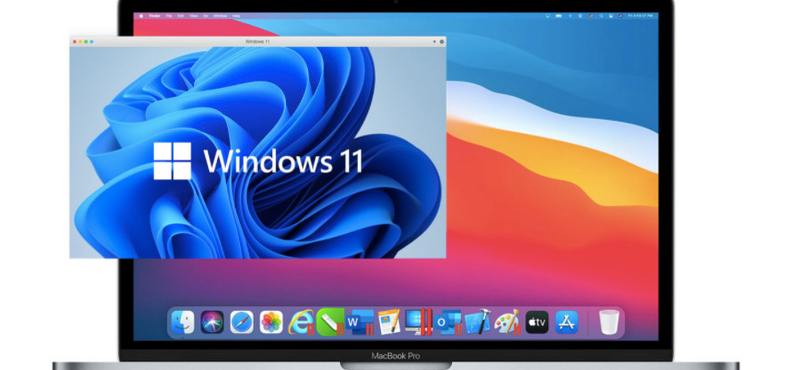Open the Pages icon in the Dock
Image resolution: width=800 pixels, height=370 pixels.
(389, 322)
